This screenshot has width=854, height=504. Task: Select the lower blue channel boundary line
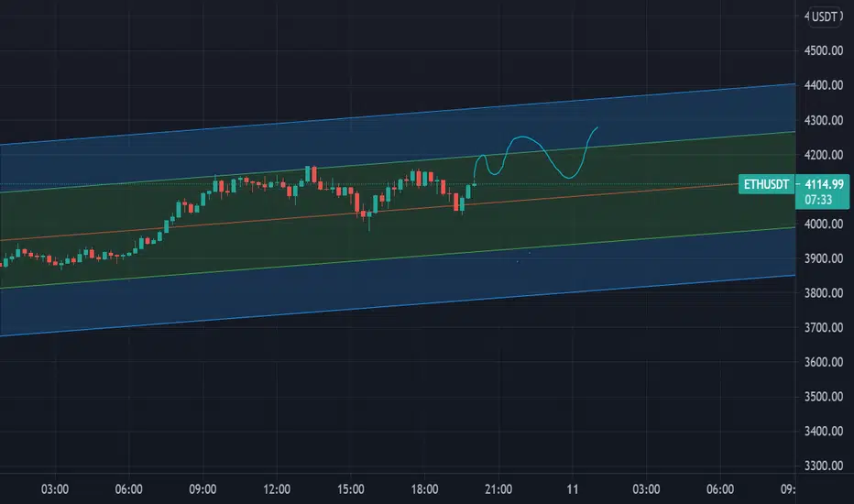tap(398, 306)
